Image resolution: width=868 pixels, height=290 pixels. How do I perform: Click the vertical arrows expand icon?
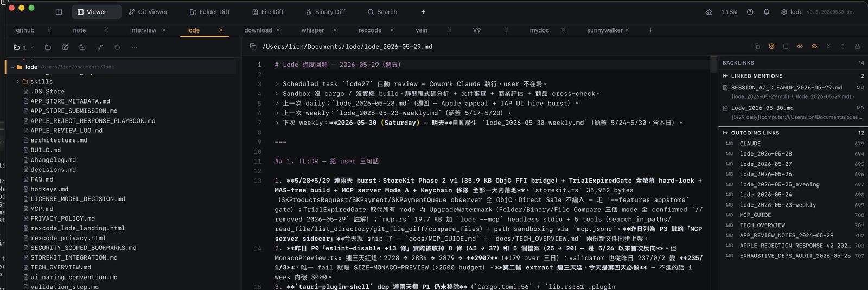(x=843, y=47)
